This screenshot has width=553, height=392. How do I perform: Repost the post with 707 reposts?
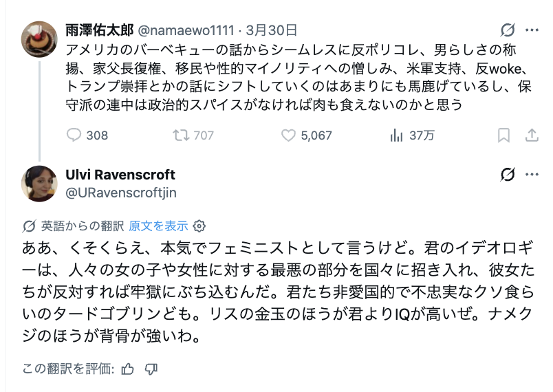182,135
